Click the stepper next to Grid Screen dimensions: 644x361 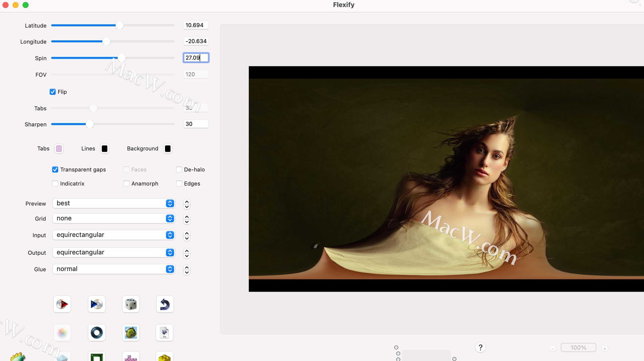tap(187, 219)
